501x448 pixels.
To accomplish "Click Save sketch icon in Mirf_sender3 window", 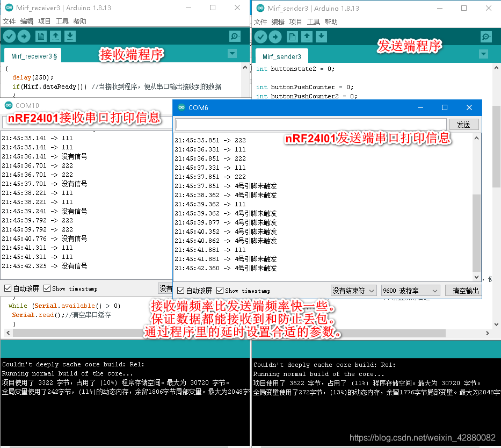I will (321, 37).
